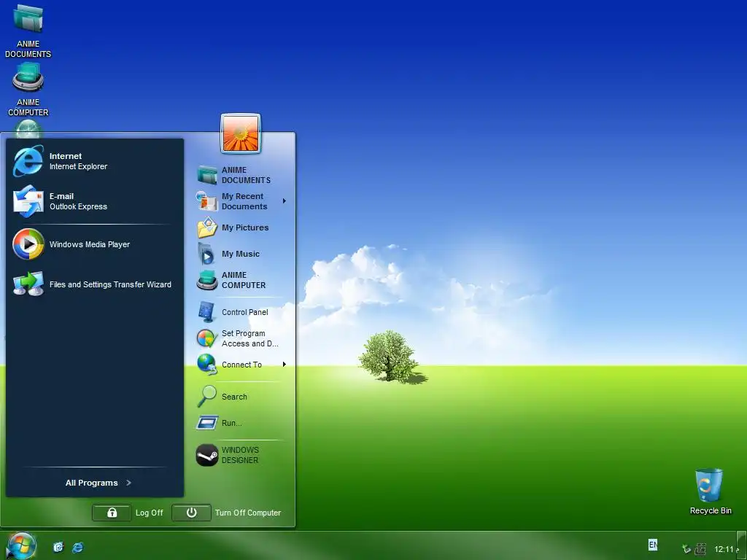Click Safely Remove Hardware tray icon
This screenshot has height=560, width=747.
tap(686, 549)
